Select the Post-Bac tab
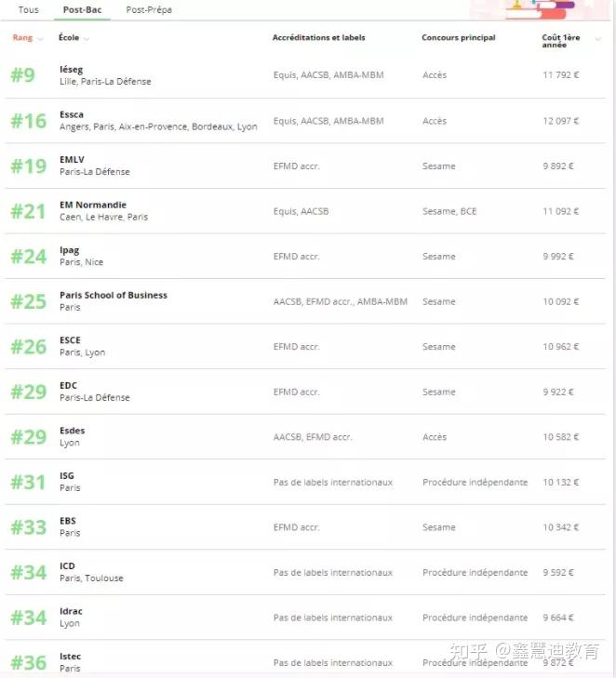This screenshot has height=678, width=616. [x=81, y=9]
